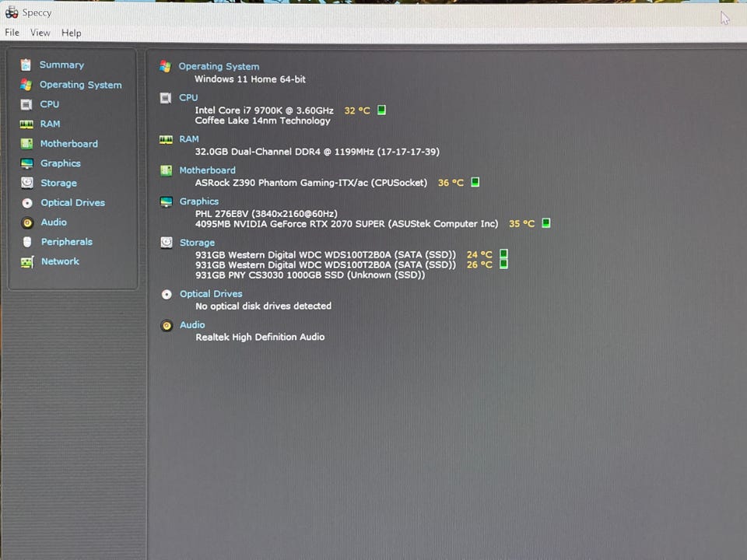The image size is (747, 560).
Task: Select Storage in the sidebar list
Action: [58, 183]
